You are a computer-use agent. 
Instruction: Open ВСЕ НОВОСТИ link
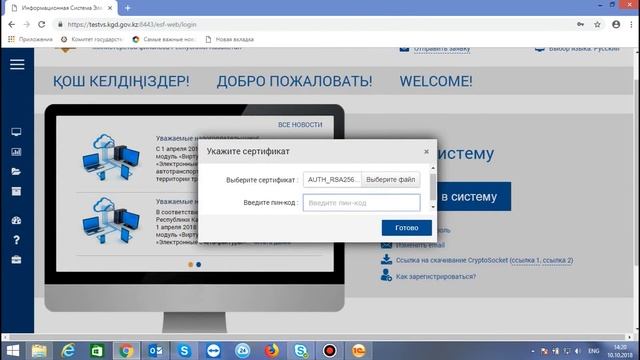click(300, 124)
